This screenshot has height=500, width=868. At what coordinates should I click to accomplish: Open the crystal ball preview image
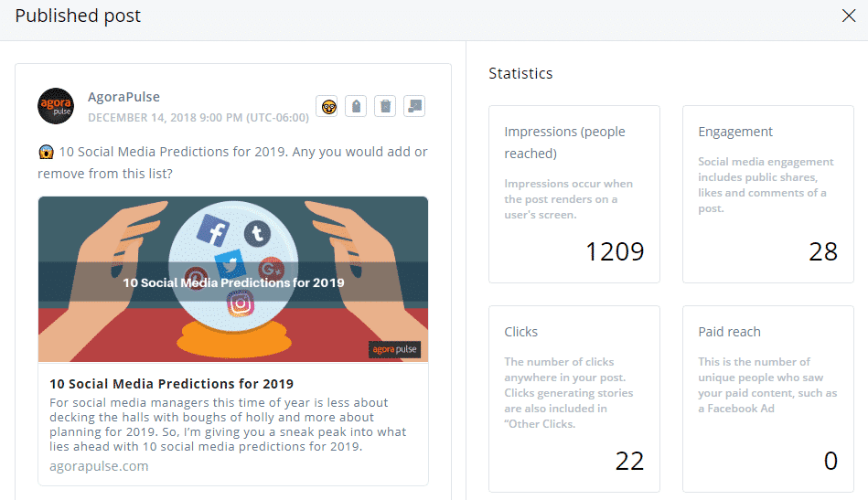click(233, 280)
